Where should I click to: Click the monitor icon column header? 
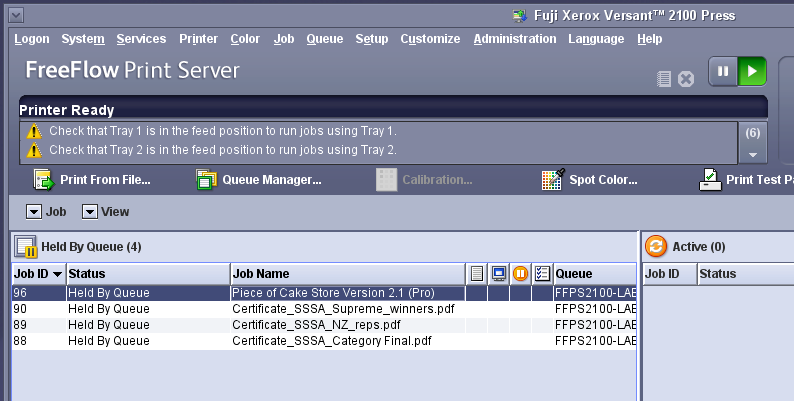click(498, 273)
